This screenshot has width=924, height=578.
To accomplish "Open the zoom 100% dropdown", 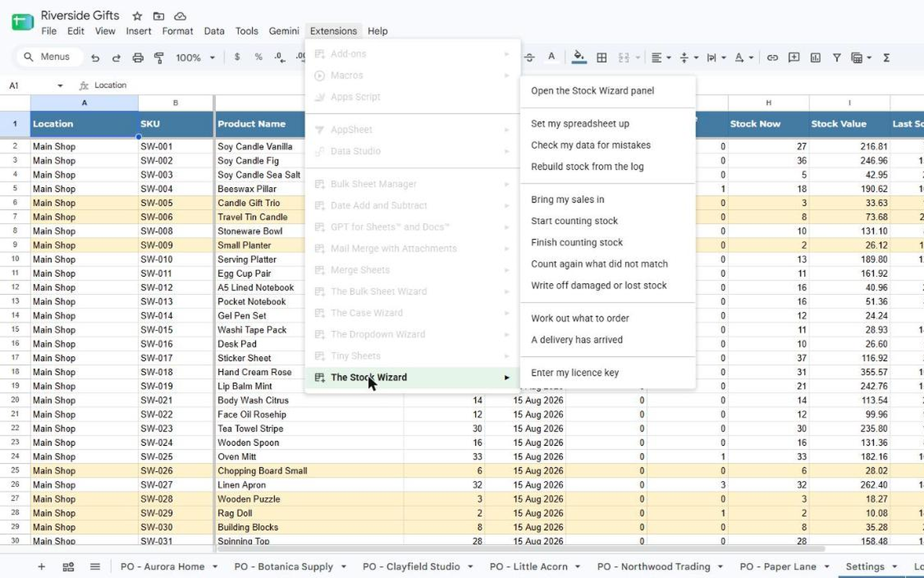I will (196, 58).
